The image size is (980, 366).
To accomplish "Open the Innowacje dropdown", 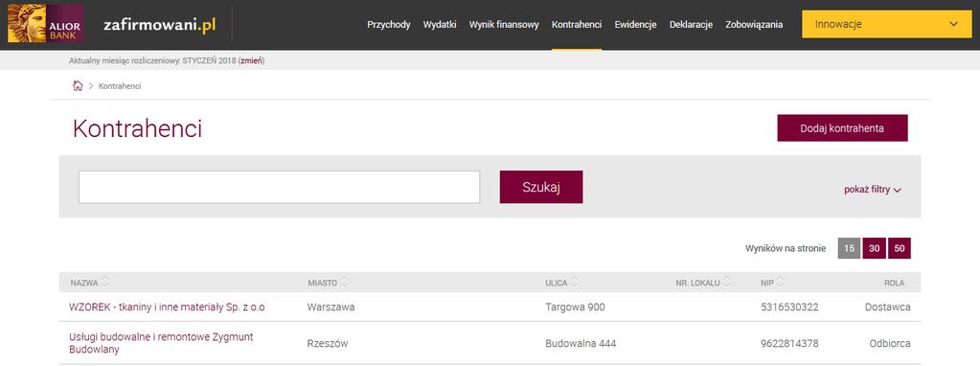I will coord(887,24).
